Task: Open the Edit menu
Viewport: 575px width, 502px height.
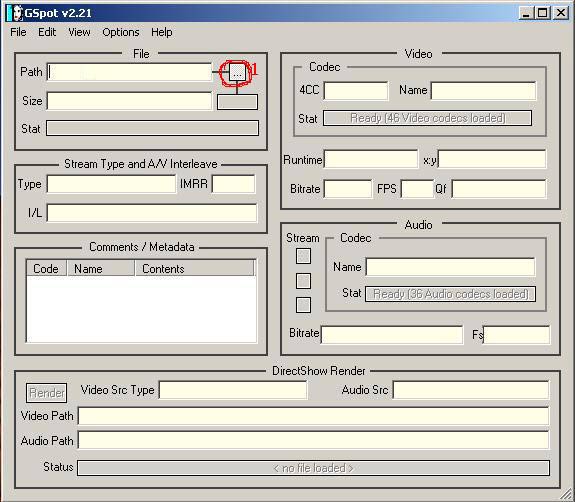Action: click(x=47, y=32)
